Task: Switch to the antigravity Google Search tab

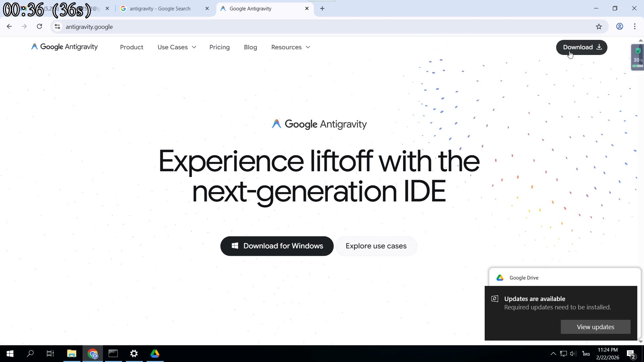Action: click(160, 9)
